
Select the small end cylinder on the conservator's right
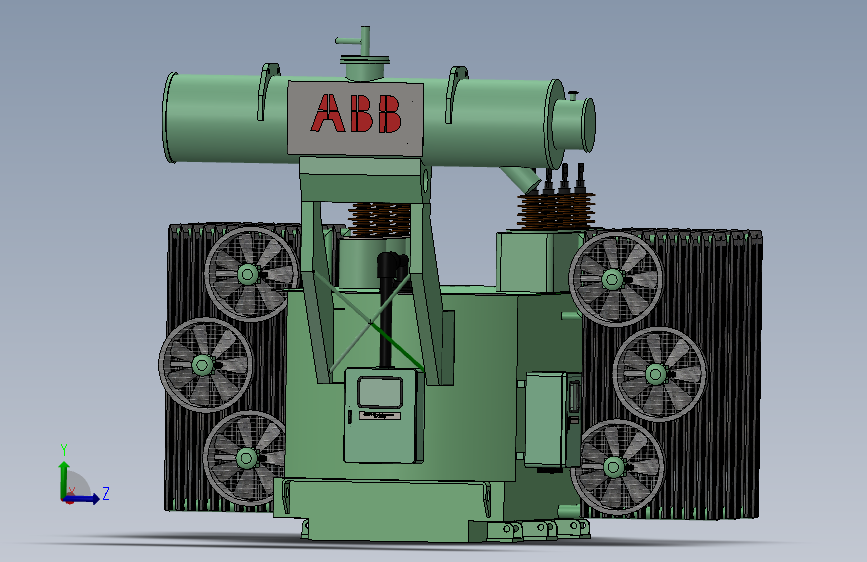[x=575, y=124]
